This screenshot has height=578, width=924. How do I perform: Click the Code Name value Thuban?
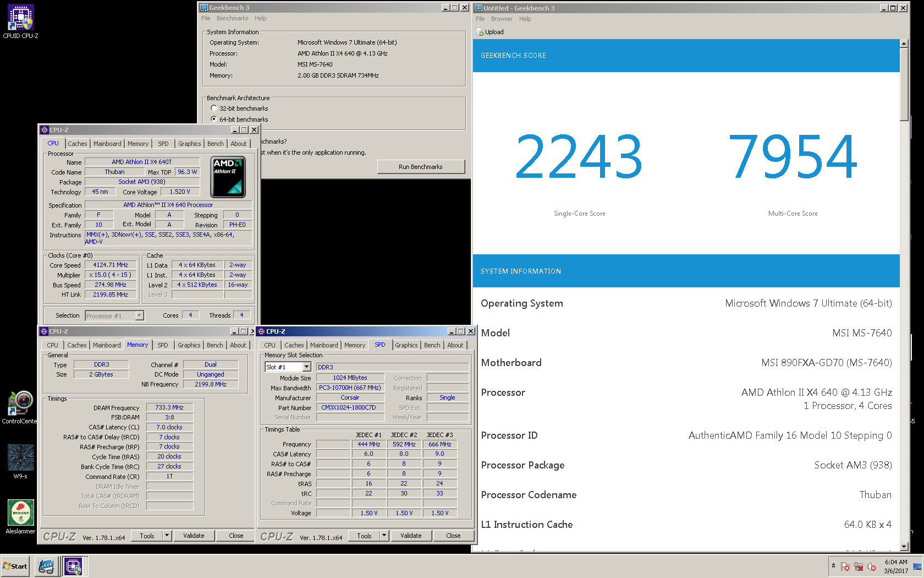pos(114,172)
